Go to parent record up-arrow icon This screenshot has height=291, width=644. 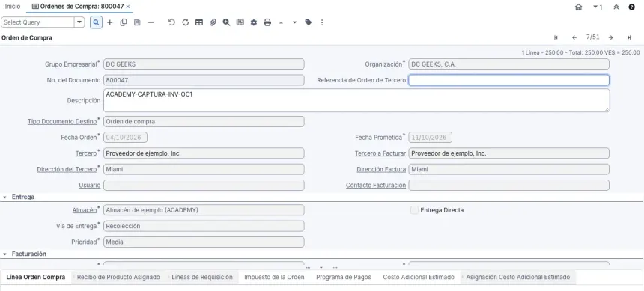coord(281,22)
